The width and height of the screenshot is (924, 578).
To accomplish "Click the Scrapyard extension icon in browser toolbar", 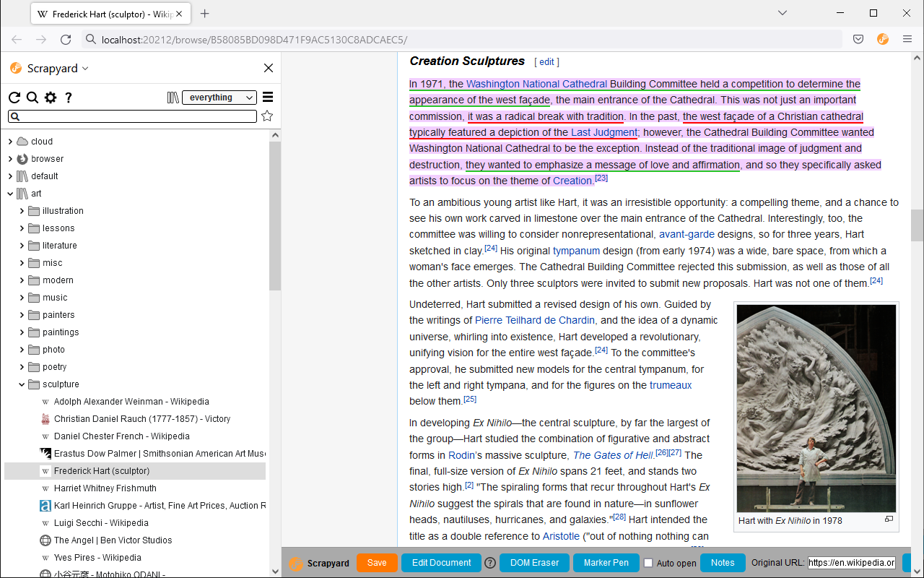I will point(883,39).
